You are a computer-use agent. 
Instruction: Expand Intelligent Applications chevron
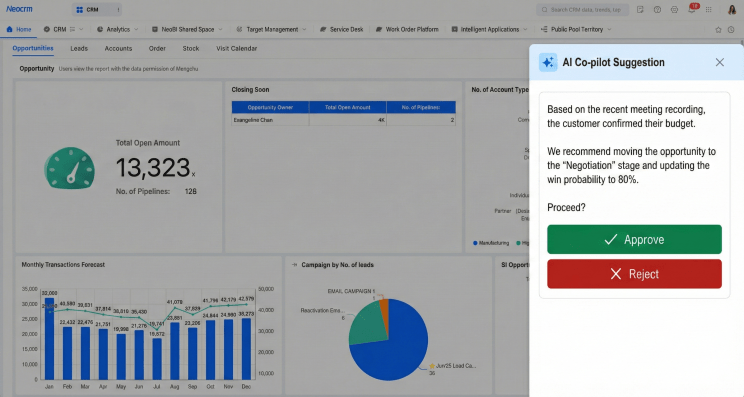coord(525,29)
